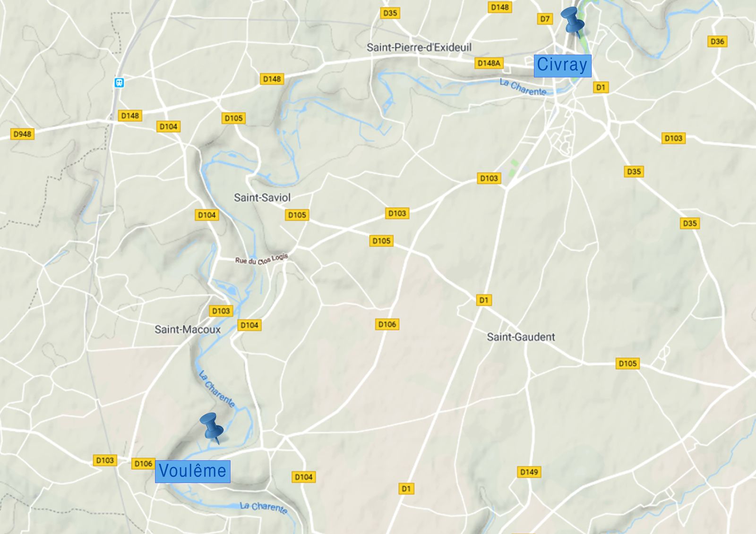Screen dimensions: 756x534
Task: Click the D149 road badge
Action: (529, 472)
